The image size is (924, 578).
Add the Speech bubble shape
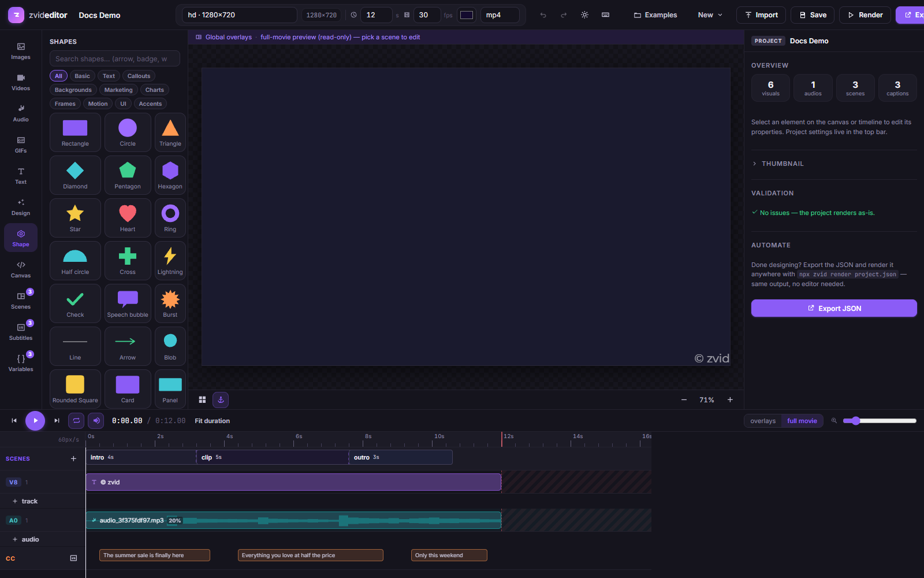tap(128, 303)
